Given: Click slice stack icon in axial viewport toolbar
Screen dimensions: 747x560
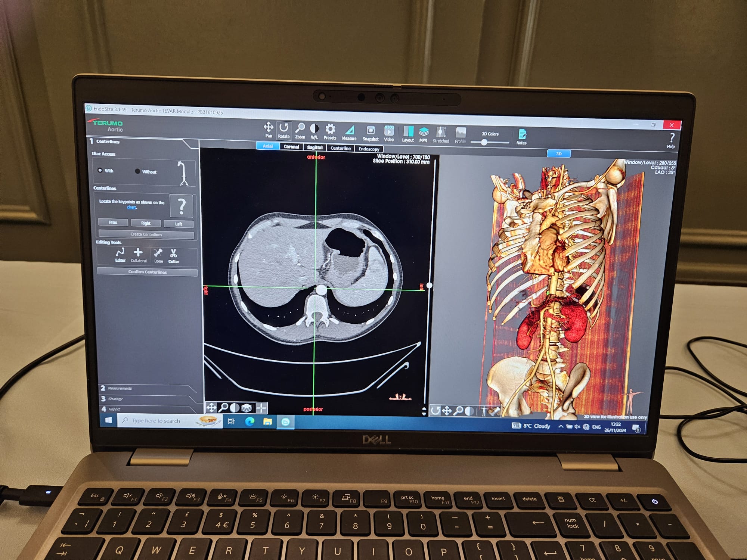Looking at the screenshot, I should (x=247, y=408).
